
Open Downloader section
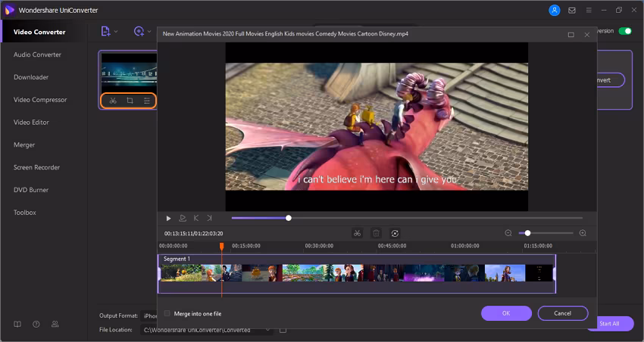click(x=31, y=77)
